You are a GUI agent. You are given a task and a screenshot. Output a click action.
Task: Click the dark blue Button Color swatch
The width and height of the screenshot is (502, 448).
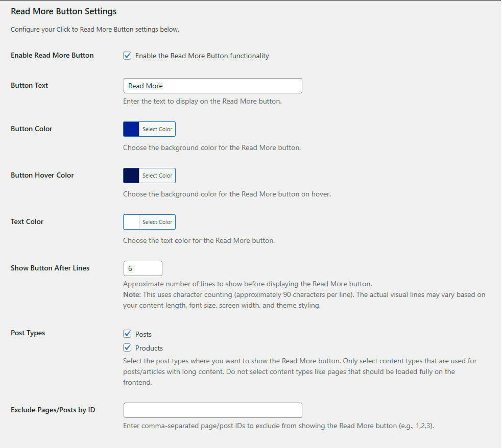[x=130, y=129]
